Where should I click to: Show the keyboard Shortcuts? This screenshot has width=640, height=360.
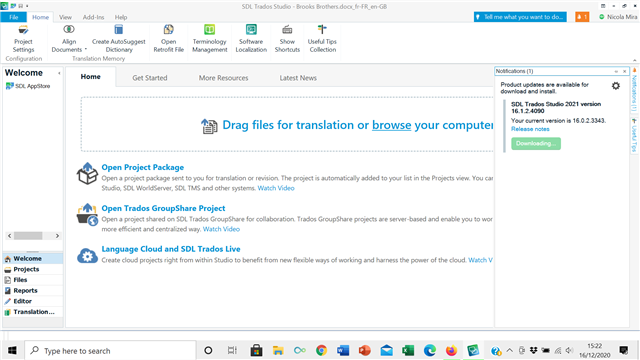(x=287, y=39)
